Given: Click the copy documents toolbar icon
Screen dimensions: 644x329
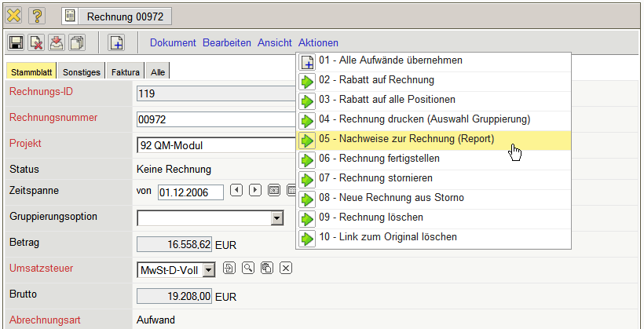Looking at the screenshot, I should click(77, 42).
